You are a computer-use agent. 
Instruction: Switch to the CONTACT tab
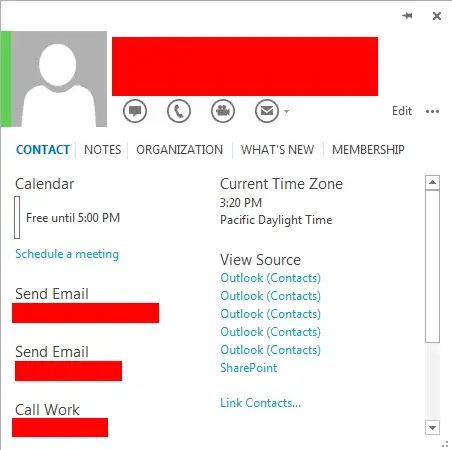(x=43, y=150)
